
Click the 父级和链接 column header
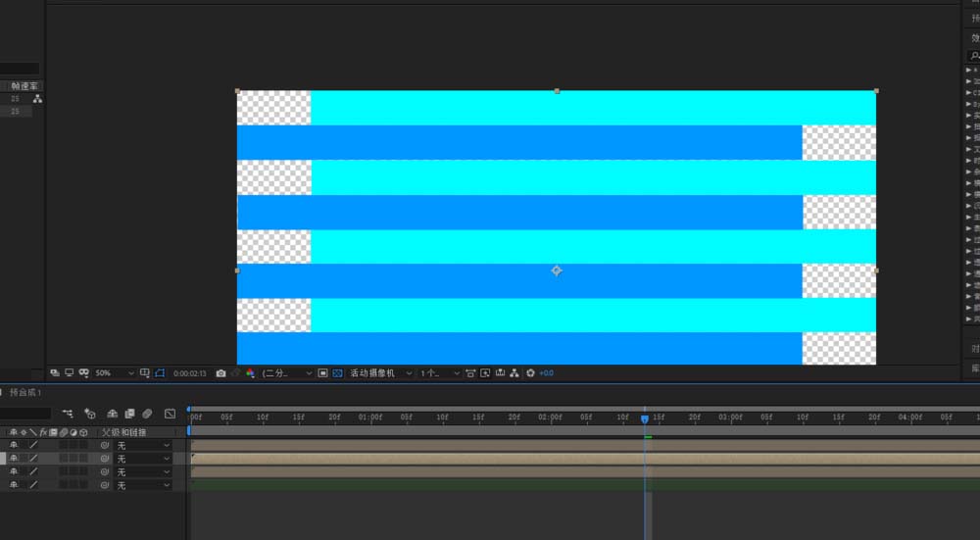(123, 432)
